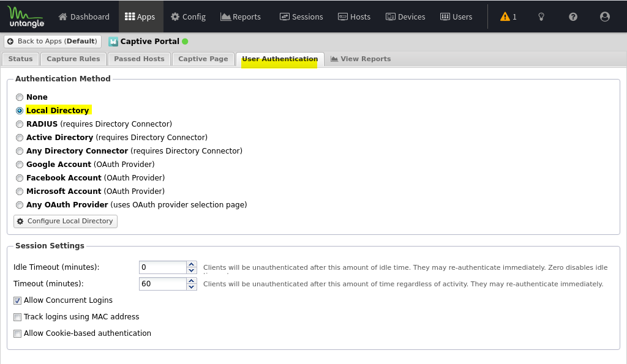Open the account profile icon
This screenshot has width=627, height=364.
(x=605, y=17)
